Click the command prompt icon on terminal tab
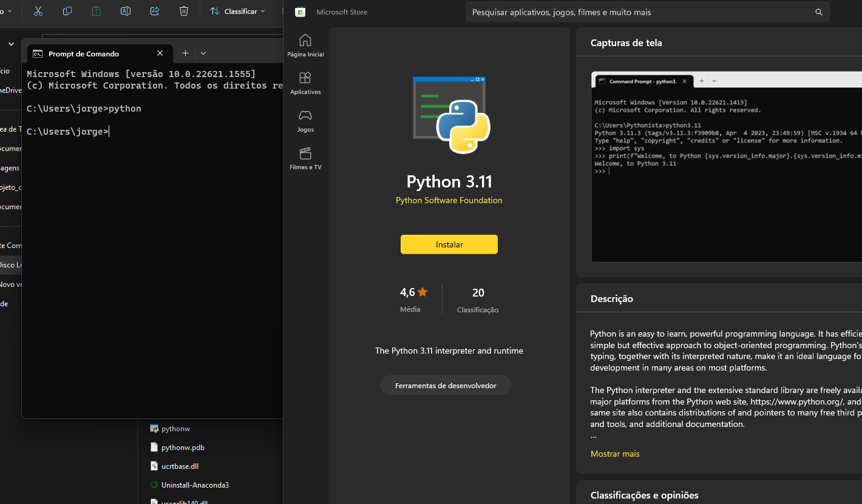The image size is (862, 504). (x=38, y=53)
